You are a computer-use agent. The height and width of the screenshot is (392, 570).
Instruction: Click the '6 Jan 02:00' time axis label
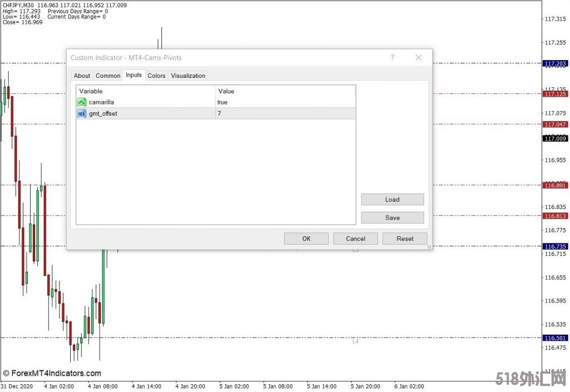[409, 386]
